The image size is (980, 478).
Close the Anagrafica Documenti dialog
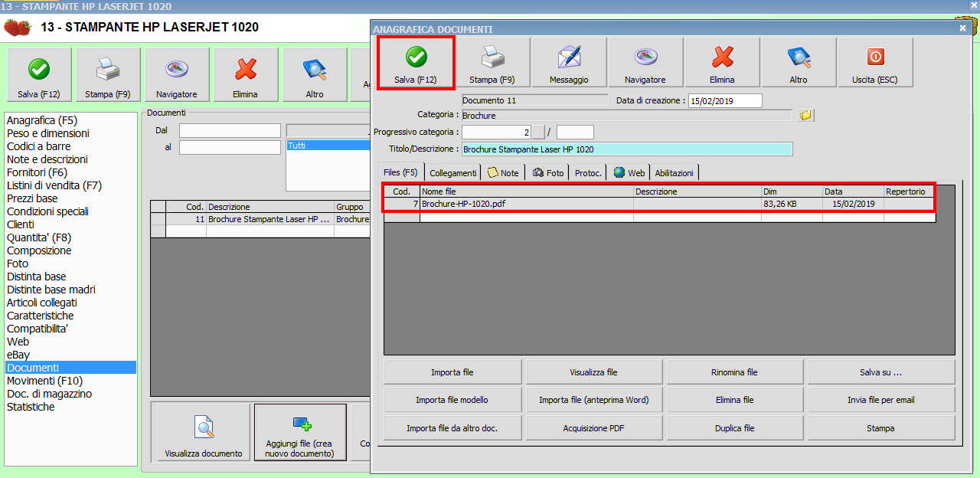coord(962,28)
